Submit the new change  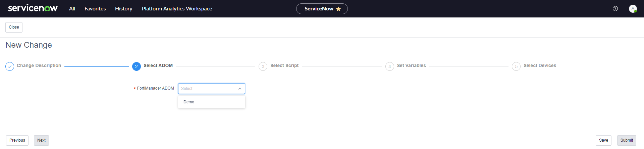626,140
